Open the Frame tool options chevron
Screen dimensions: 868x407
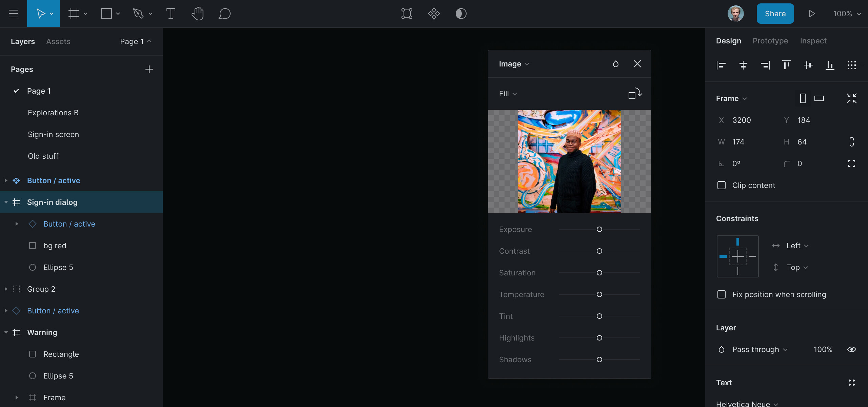point(85,14)
